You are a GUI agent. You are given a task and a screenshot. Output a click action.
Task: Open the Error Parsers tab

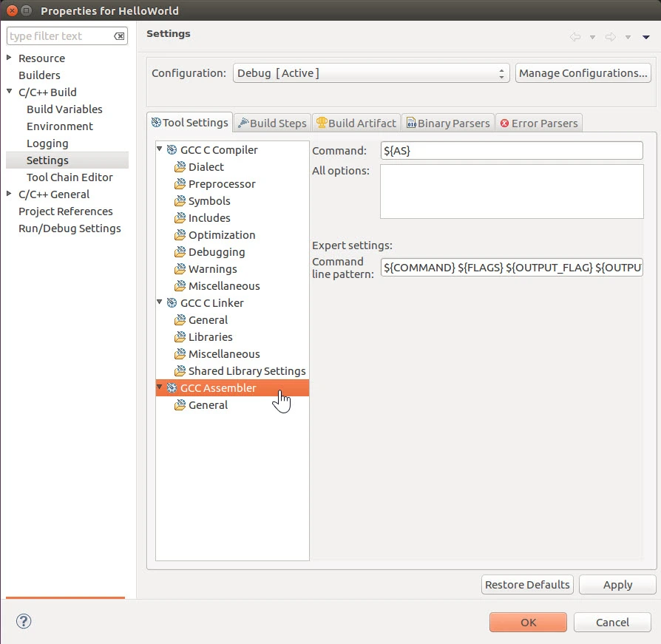[x=540, y=123]
